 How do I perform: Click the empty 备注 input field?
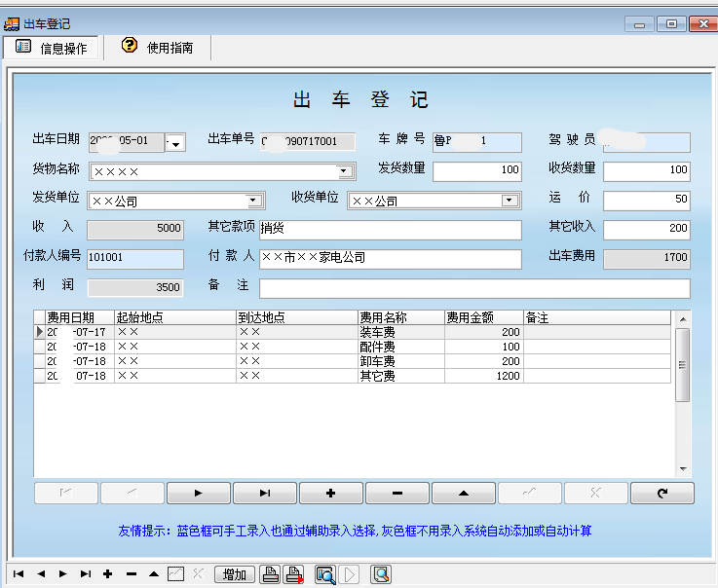(x=474, y=288)
